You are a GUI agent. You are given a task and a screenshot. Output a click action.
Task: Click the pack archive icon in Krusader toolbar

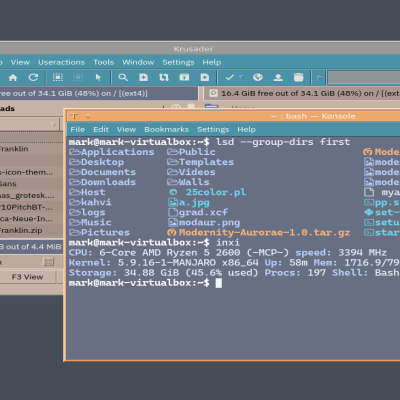(184, 77)
